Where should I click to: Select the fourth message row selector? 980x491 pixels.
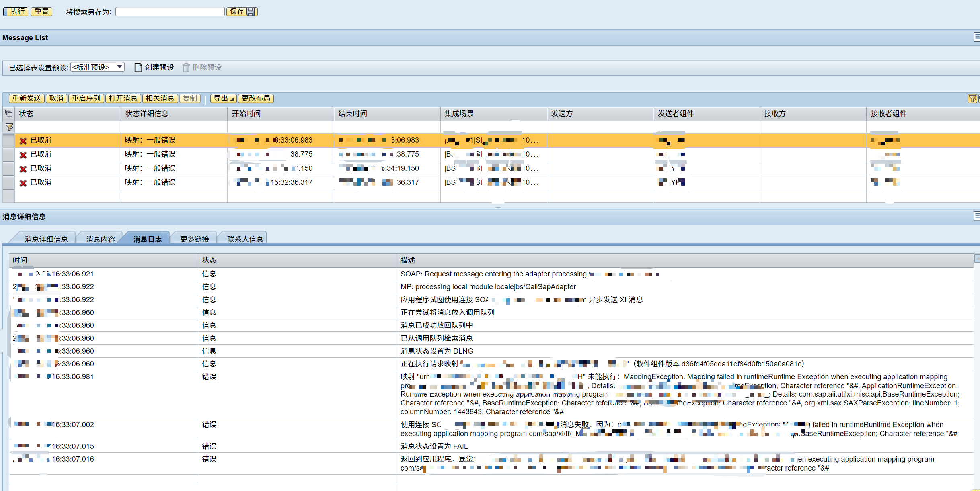[8, 182]
